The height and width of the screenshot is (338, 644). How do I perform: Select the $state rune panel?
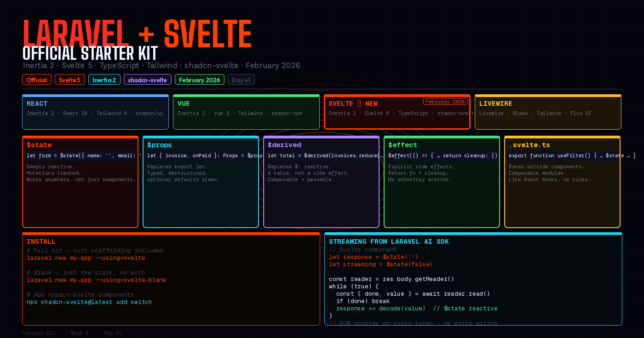80,181
